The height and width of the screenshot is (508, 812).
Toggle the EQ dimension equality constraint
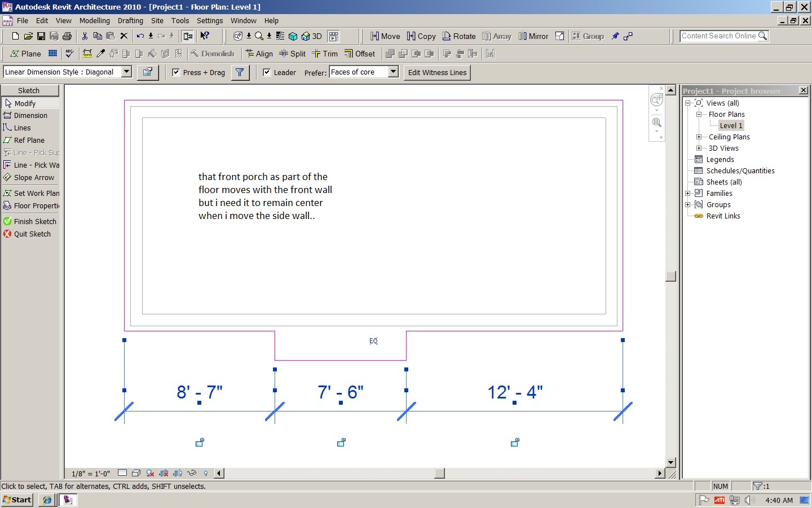pos(373,341)
